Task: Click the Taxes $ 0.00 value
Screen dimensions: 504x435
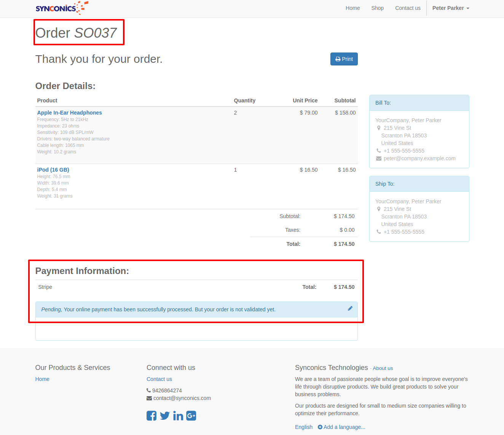Action: (347, 230)
